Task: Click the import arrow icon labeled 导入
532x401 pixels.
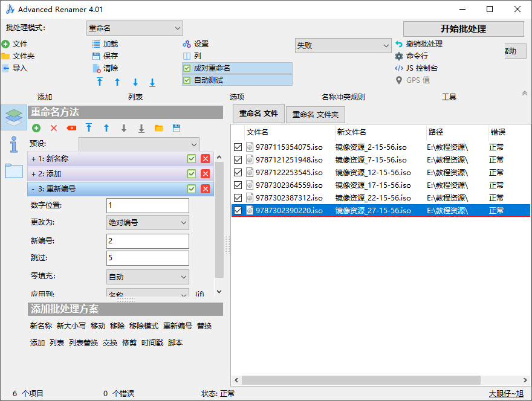Action: click(5, 68)
